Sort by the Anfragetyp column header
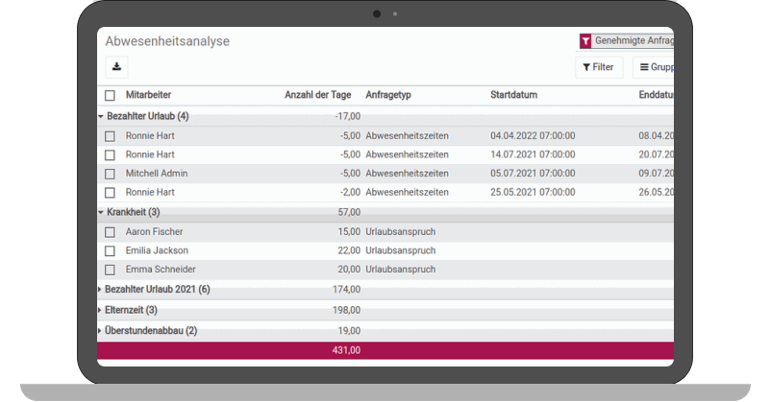 click(388, 95)
